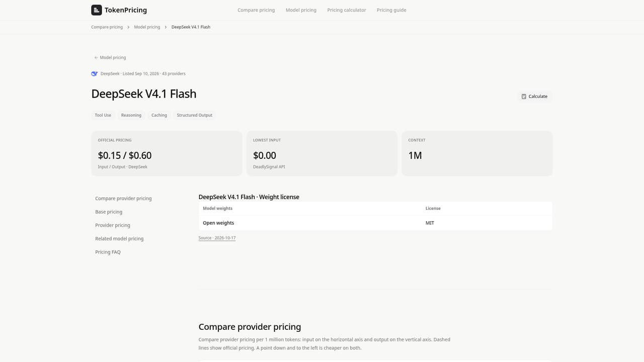Screen dimensions: 644x362
Task: Click the Lowest Input $0.00 card
Action: (x=322, y=153)
